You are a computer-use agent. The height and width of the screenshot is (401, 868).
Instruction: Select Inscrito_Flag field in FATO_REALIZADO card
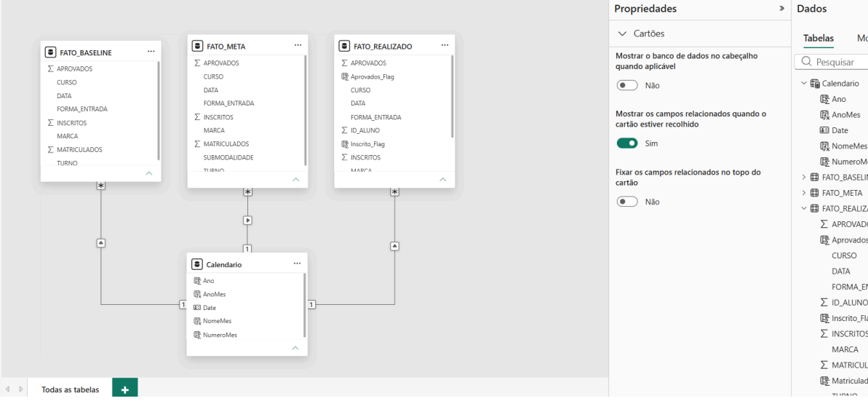tap(367, 144)
